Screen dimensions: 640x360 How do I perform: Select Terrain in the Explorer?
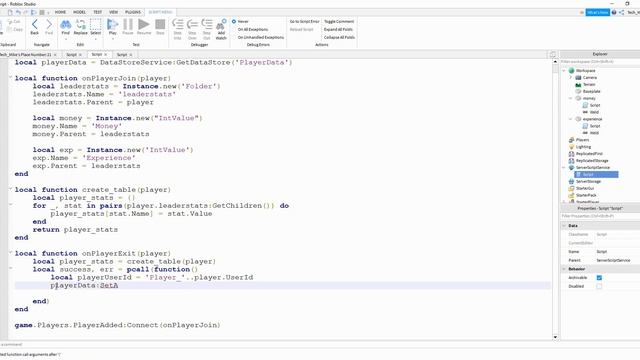585,84
